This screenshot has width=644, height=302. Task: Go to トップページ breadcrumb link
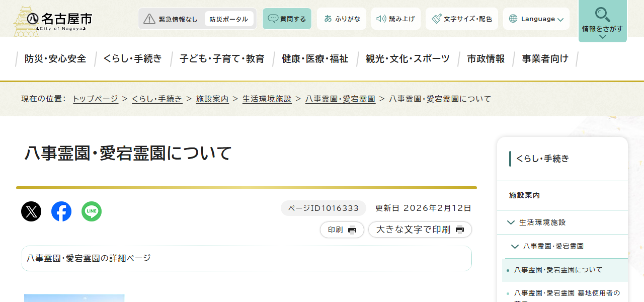pyautogui.click(x=96, y=99)
